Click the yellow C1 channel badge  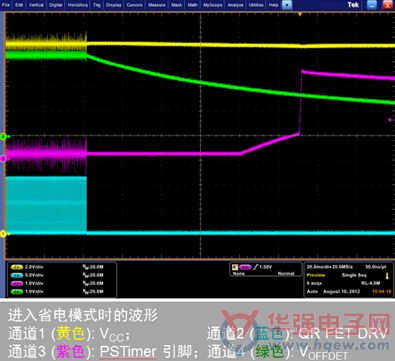(17, 267)
